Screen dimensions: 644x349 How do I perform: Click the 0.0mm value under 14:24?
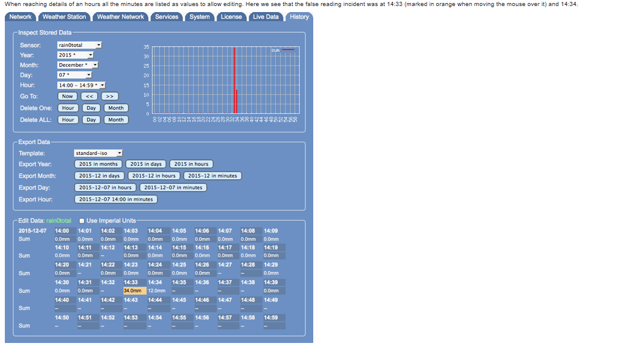[x=155, y=273]
